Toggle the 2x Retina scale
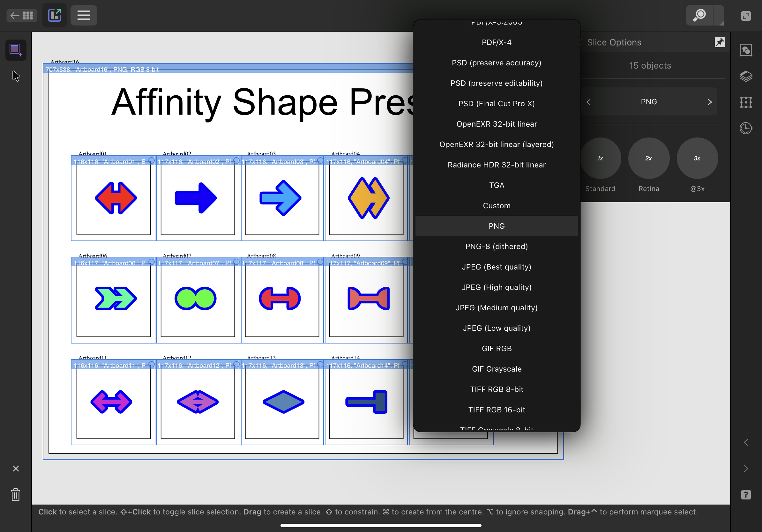The image size is (762, 532). (649, 158)
